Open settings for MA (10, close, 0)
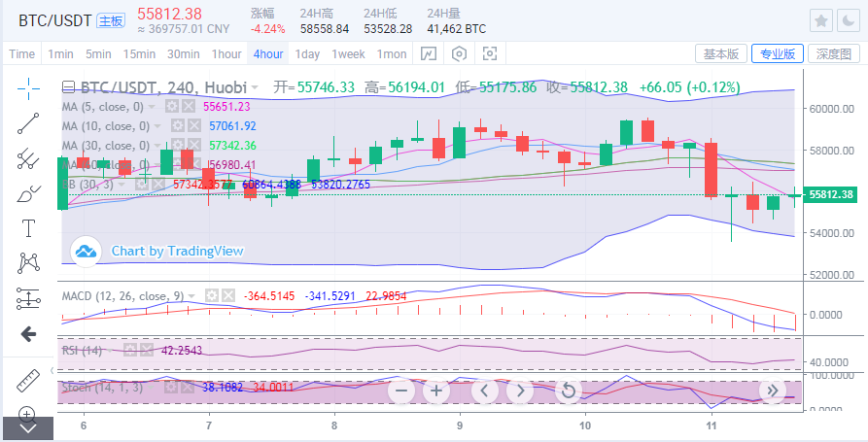The width and height of the screenshot is (868, 442). tap(177, 126)
